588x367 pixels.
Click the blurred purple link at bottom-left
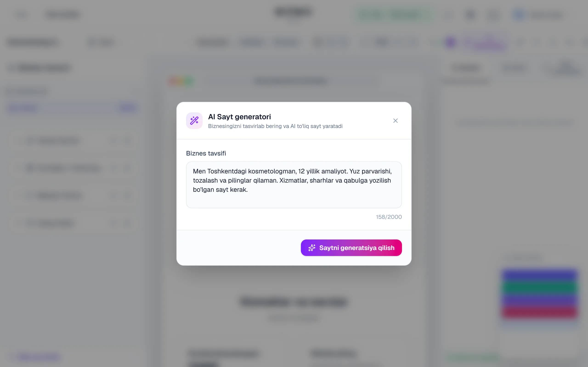39,357
